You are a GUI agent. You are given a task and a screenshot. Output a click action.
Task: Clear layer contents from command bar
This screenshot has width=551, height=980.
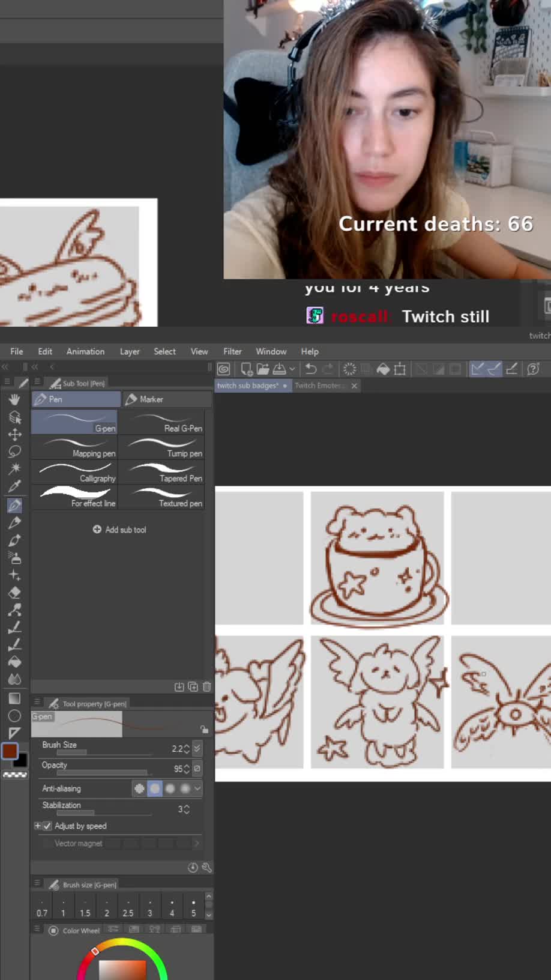click(349, 369)
